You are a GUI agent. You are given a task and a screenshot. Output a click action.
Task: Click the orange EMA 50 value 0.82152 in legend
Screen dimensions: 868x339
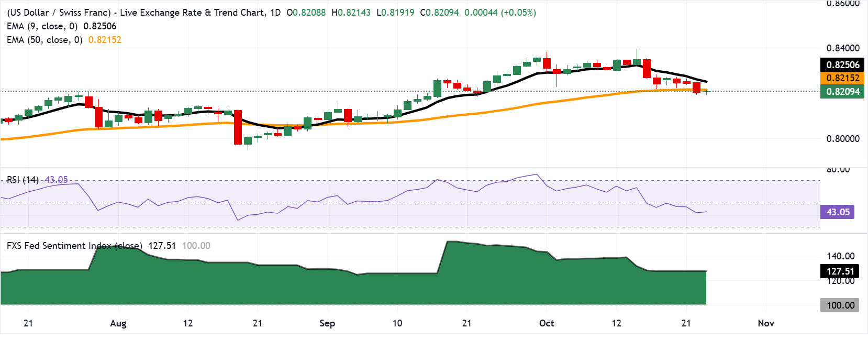pos(105,40)
